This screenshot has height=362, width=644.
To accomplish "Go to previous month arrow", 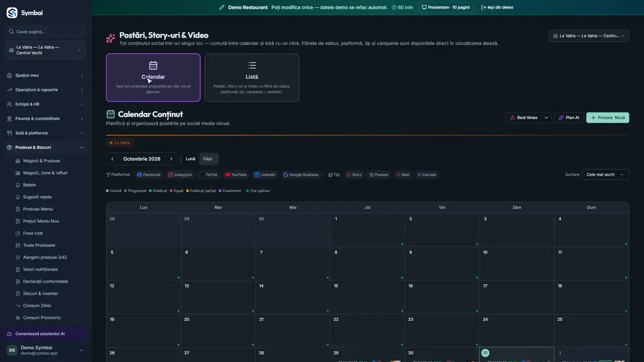I will pos(112,159).
